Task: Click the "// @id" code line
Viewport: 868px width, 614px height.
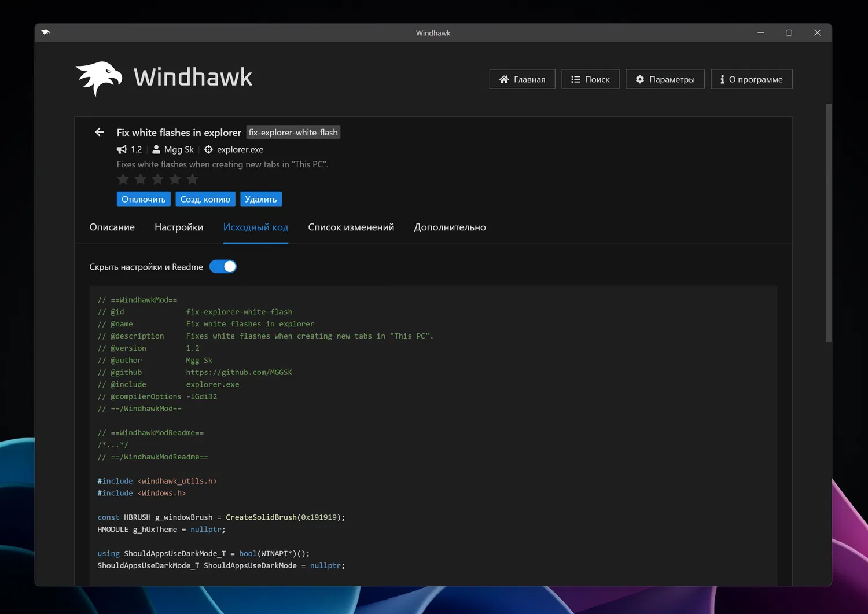Action: tap(195, 312)
